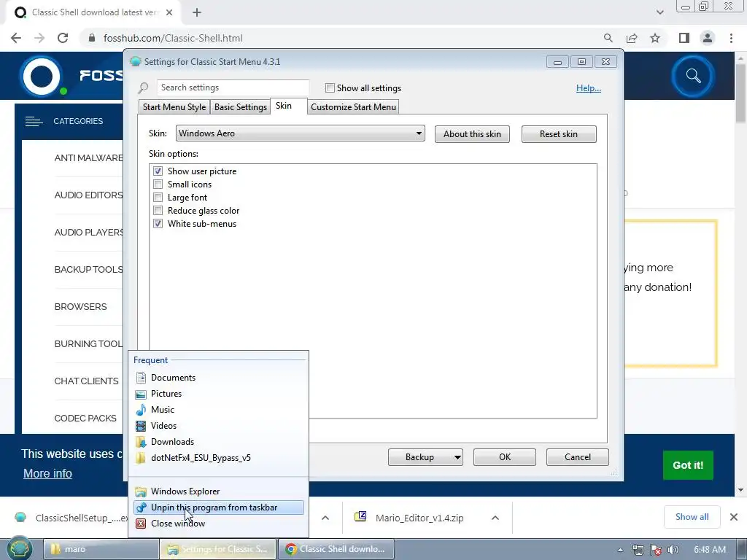This screenshot has width=747, height=560.
Task: Open Windows Explorer from jump list
Action: pos(219,491)
